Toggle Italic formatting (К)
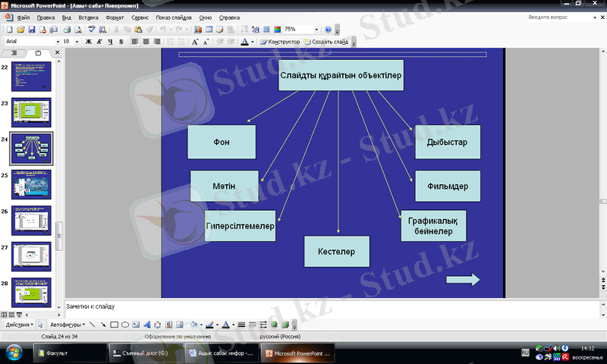607x364 pixels. tap(99, 42)
